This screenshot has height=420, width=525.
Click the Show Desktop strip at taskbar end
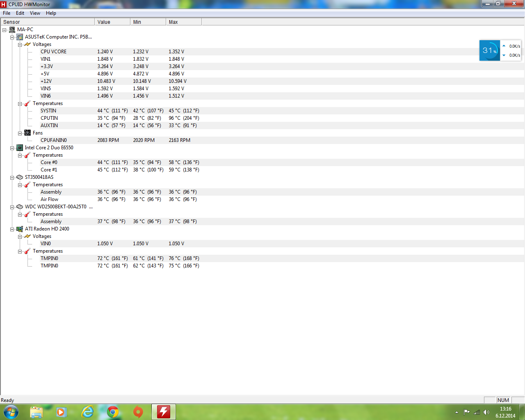coord(522,412)
